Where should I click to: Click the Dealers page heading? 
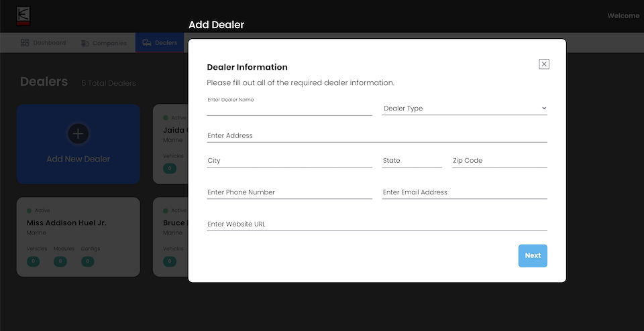pos(44,82)
